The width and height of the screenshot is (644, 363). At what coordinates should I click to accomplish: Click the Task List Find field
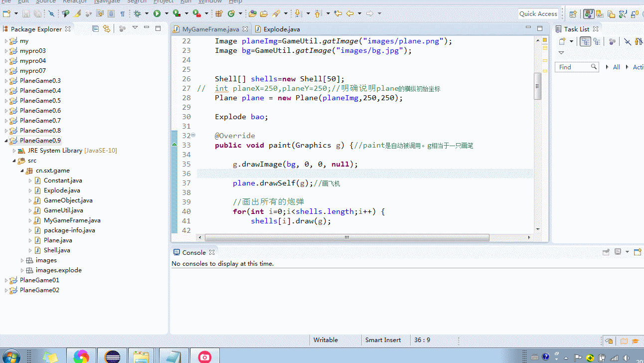[x=577, y=67]
